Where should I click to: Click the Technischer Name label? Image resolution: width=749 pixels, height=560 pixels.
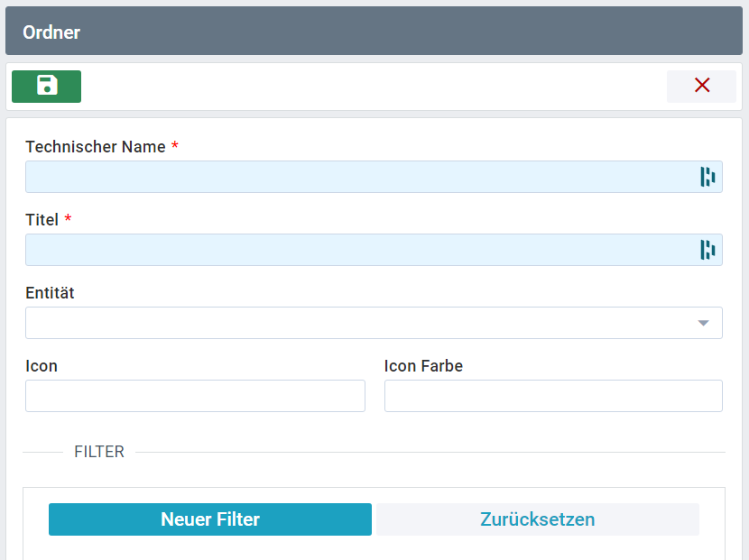point(96,147)
